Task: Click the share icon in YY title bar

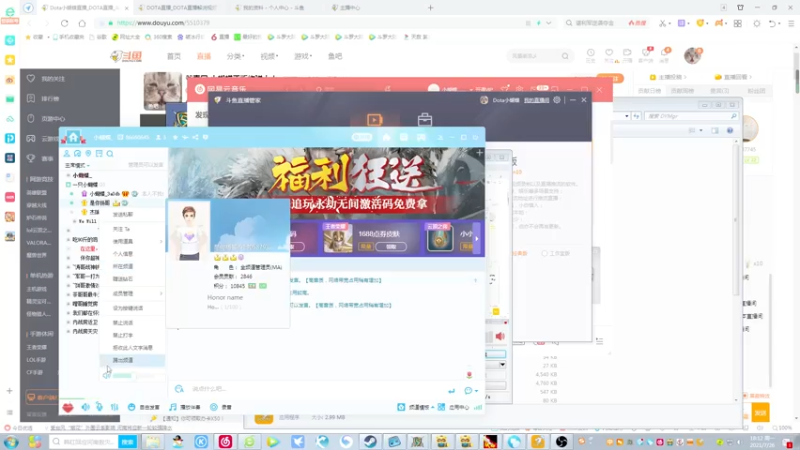Action: pos(195,137)
